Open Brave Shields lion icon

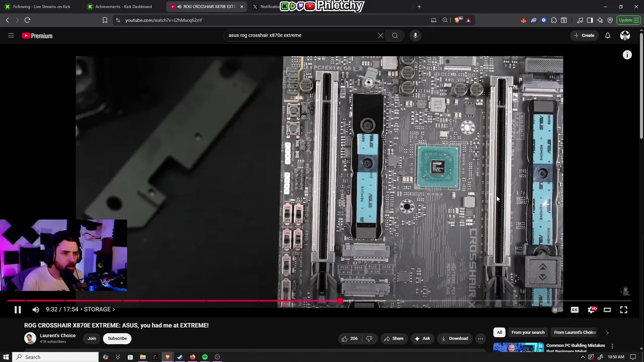457,20
